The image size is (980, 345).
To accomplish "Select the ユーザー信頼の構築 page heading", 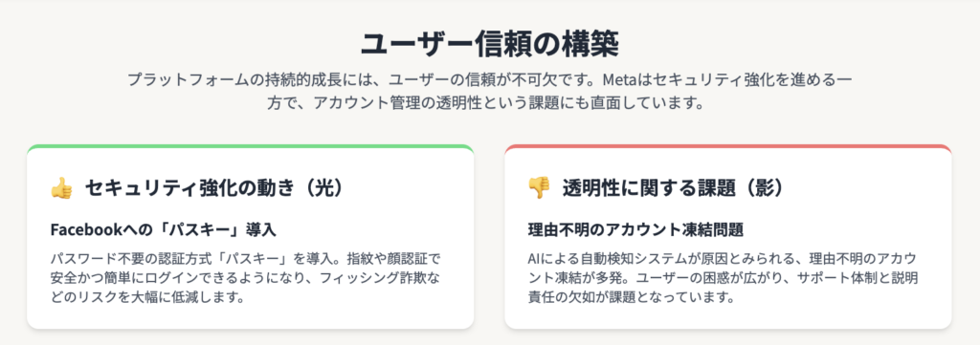I will [489, 44].
